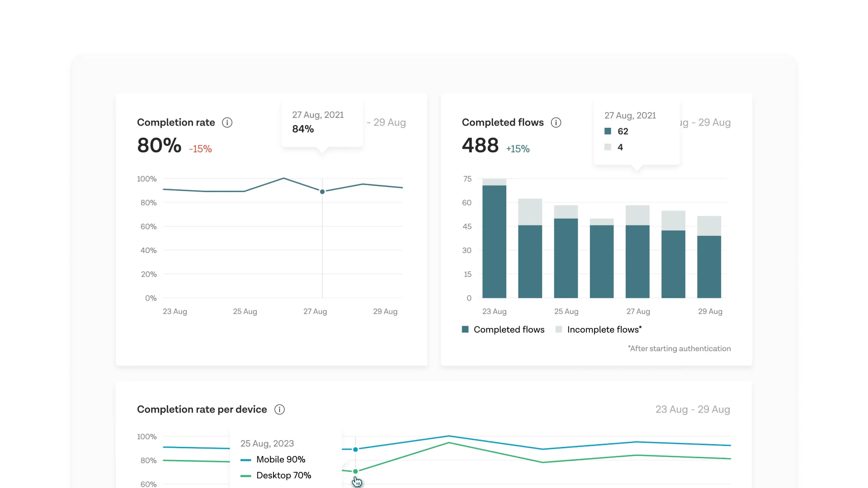Select the 27 Aug line chart point
This screenshot has width=868, height=488.
coord(322,192)
